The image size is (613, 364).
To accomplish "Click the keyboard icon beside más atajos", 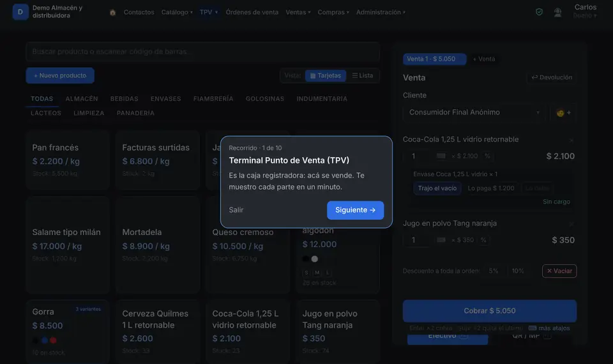I will [533, 328].
